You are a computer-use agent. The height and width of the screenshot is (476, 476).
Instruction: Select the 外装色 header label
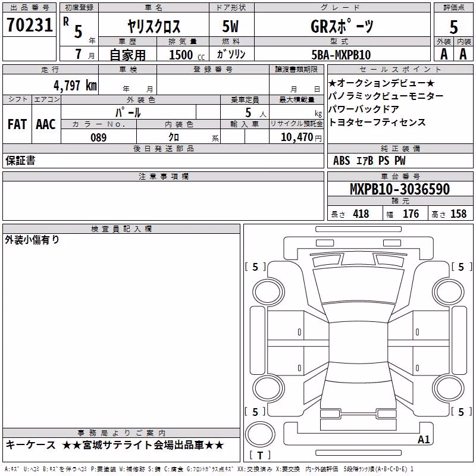click(140, 99)
